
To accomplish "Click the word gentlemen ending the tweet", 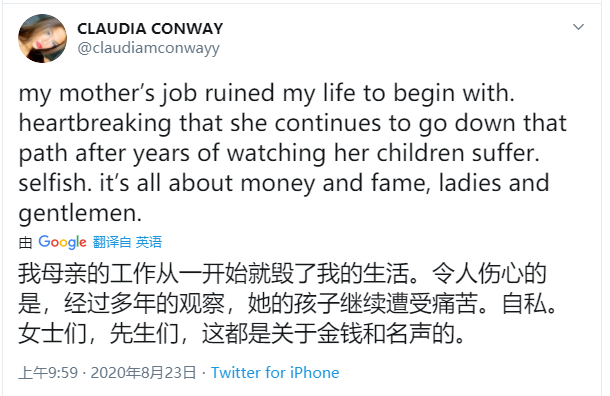I will (x=80, y=214).
